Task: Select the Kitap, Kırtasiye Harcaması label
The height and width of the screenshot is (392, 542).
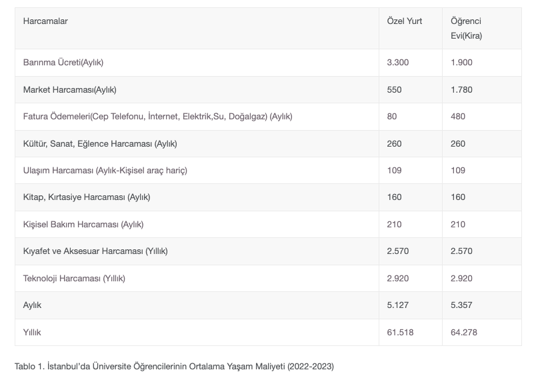Action: pos(87,197)
